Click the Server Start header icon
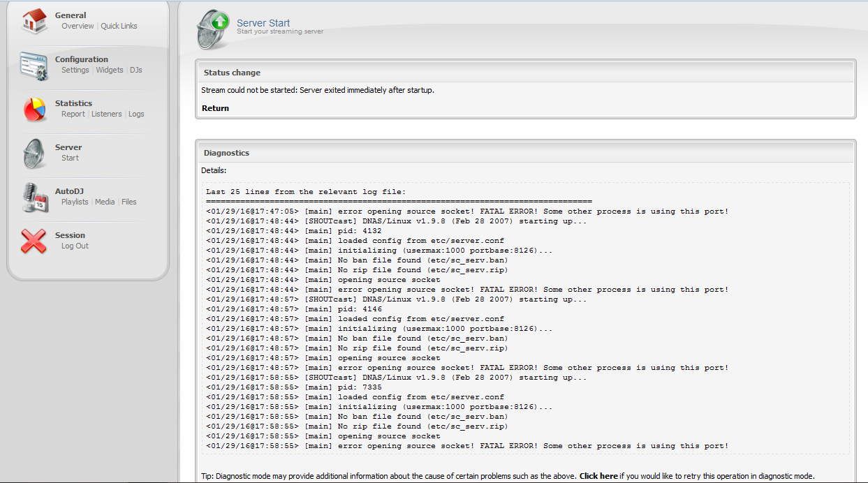Viewport: 868px width, 483px height. (213, 29)
